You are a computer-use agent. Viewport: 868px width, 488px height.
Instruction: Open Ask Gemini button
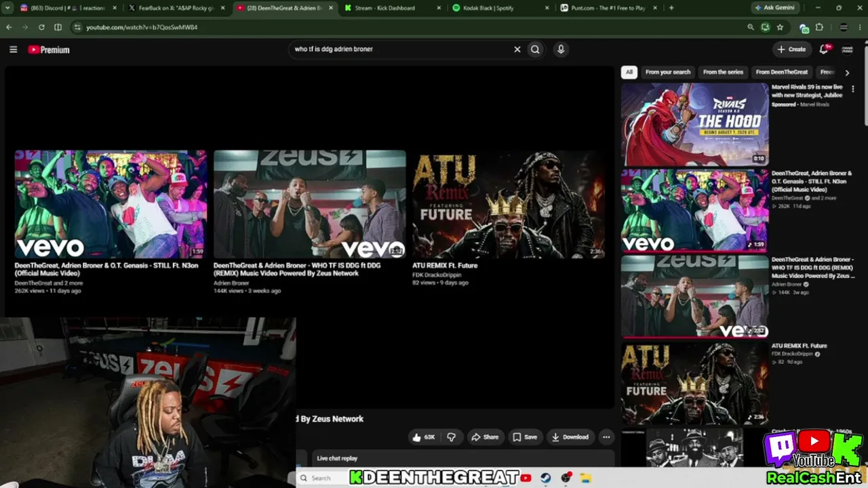pyautogui.click(x=776, y=8)
